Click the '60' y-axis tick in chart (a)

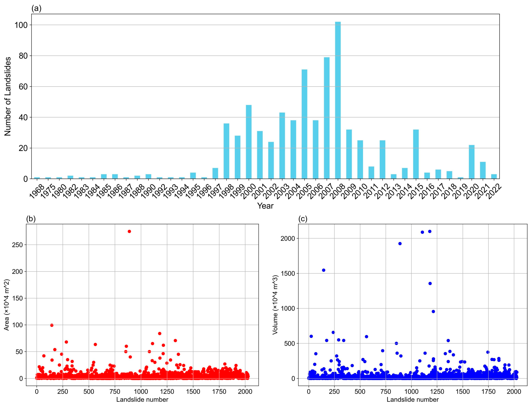point(23,86)
